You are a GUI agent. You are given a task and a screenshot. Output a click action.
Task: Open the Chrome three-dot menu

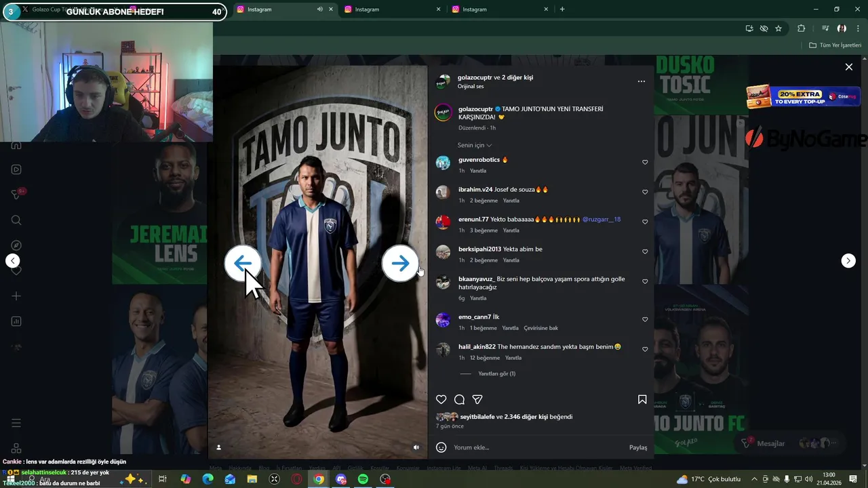click(x=859, y=28)
